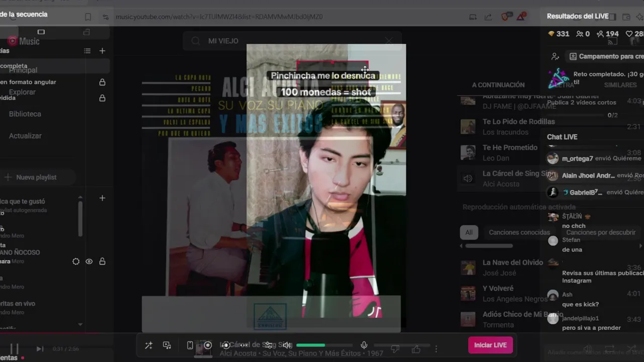Skip to the next track

[x=40, y=348]
